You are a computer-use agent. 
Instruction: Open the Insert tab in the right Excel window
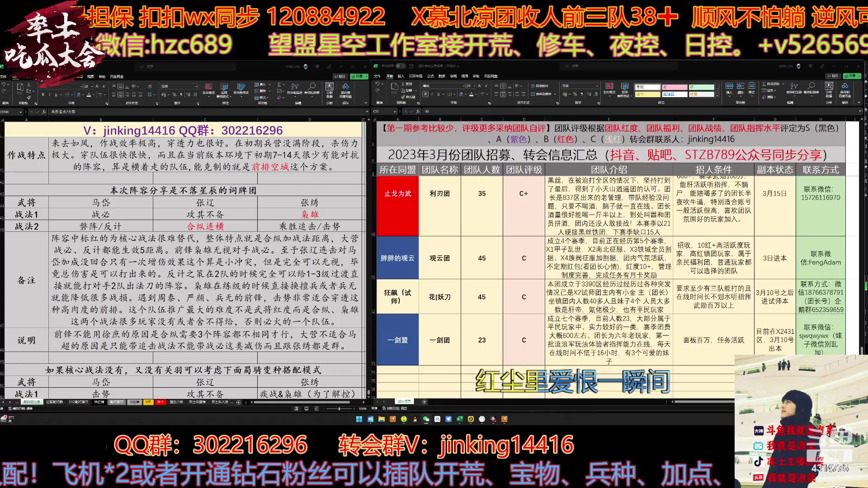pos(401,76)
